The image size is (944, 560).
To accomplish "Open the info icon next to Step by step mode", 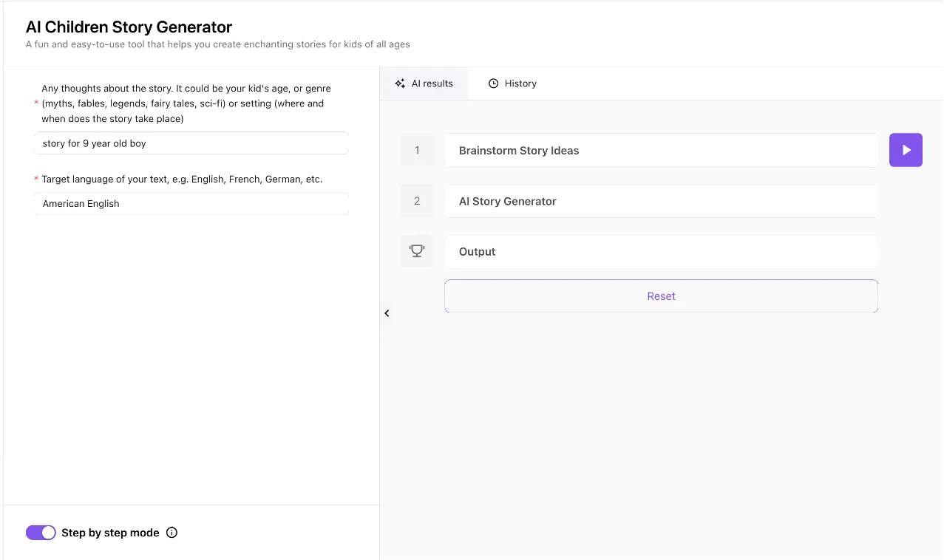I will [x=172, y=533].
